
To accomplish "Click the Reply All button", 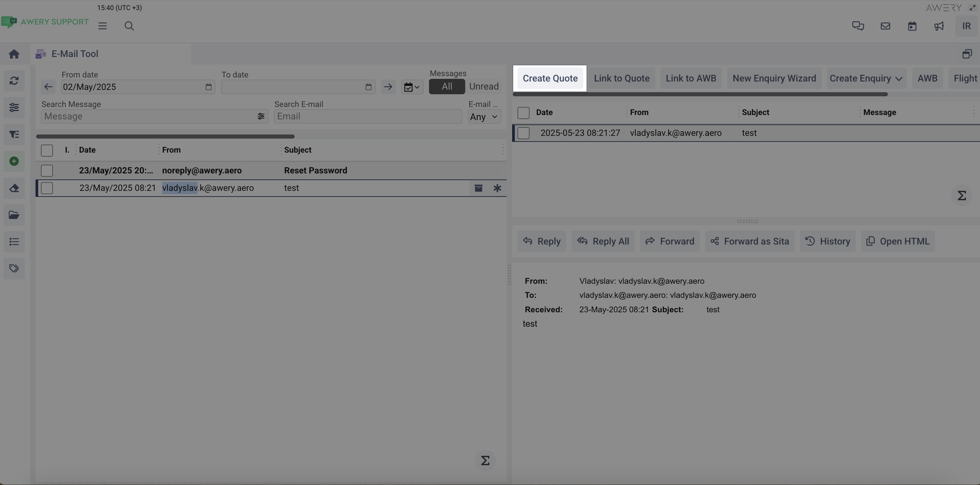I will [x=603, y=241].
